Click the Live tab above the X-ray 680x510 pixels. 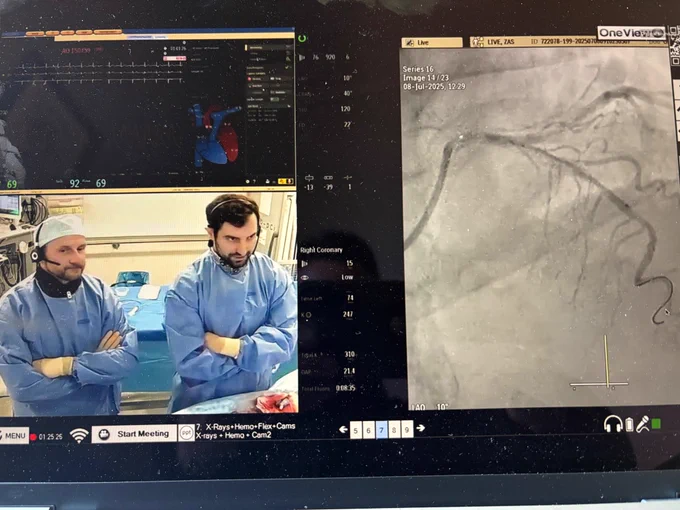coord(432,42)
